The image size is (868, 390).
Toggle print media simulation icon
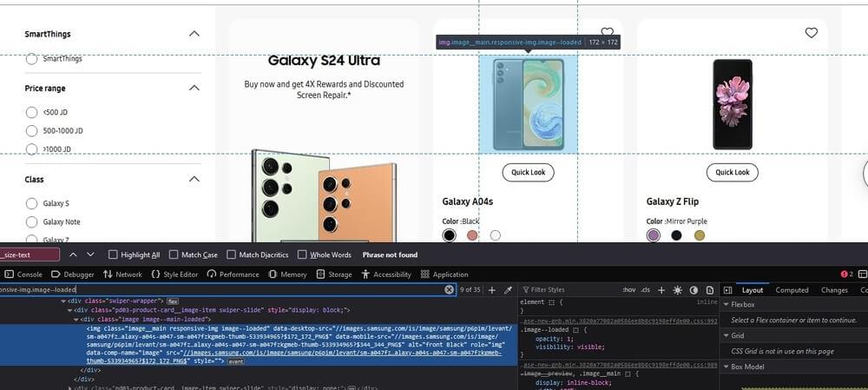[x=708, y=289]
